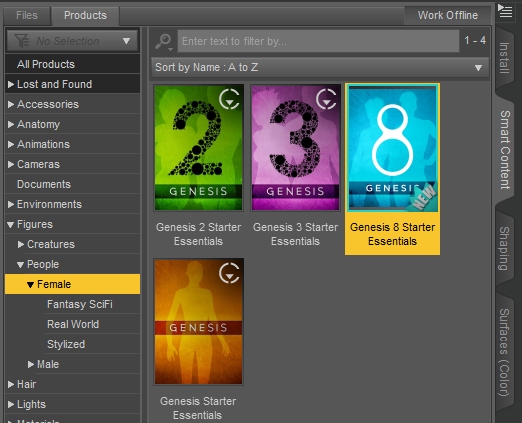Screen dimensions: 522x423
Task: Select the Genesis 3 Starter Essentials thumbnail
Action: point(295,148)
